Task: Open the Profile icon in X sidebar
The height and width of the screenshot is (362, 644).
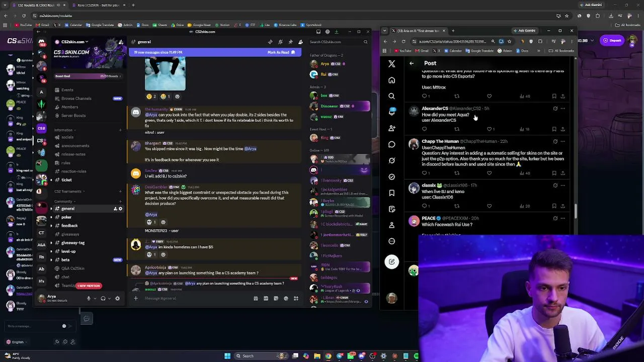Action: (392, 225)
